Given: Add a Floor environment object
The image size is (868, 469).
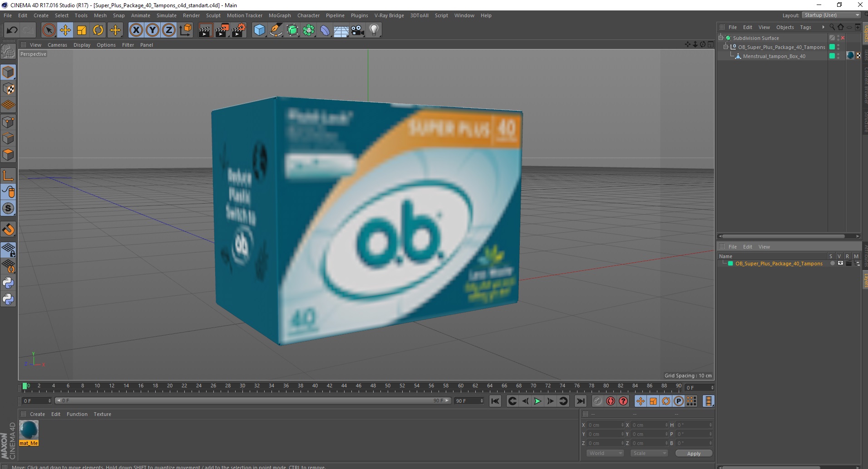Looking at the screenshot, I should coord(341,30).
